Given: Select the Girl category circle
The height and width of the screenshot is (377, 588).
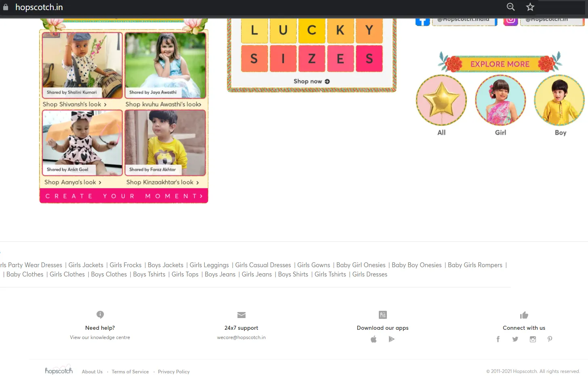Looking at the screenshot, I should click(x=500, y=101).
